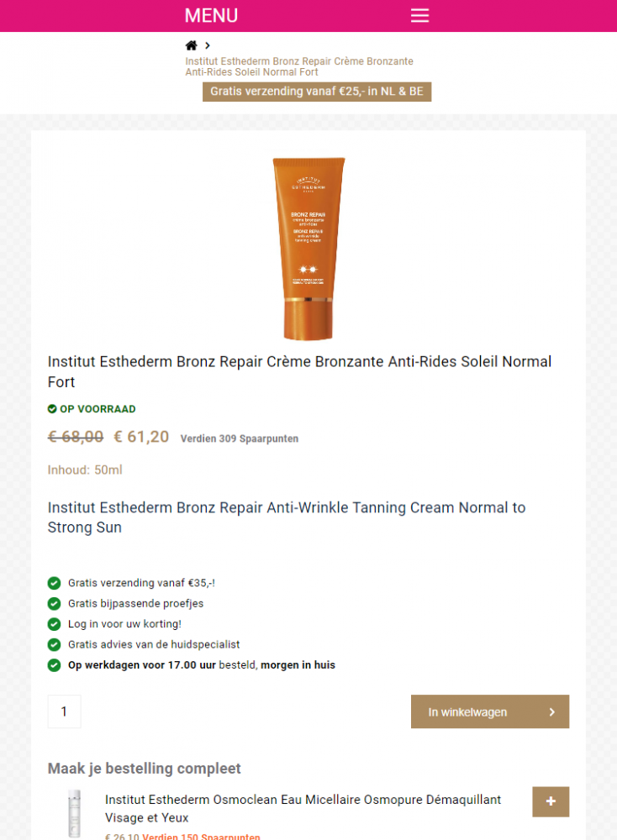Focus the quantity input field

coord(65,711)
